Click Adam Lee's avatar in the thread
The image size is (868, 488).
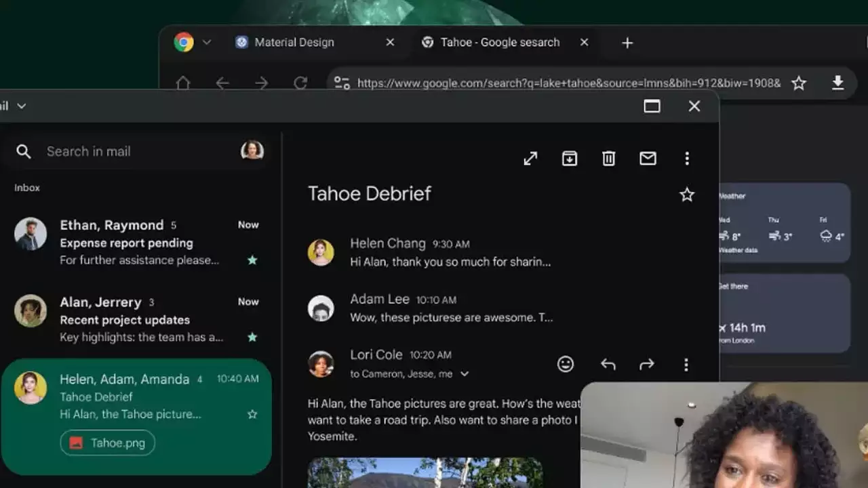(x=321, y=308)
